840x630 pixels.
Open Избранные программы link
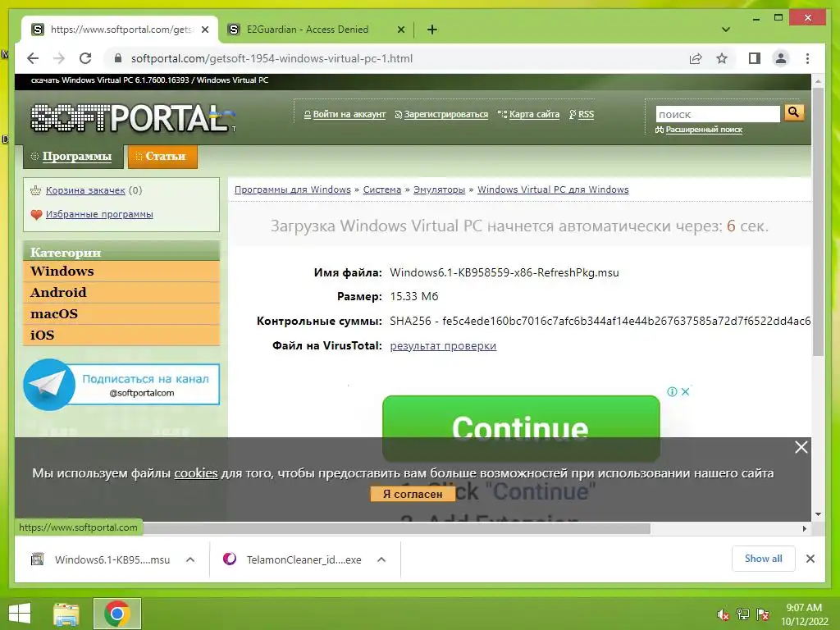99,214
